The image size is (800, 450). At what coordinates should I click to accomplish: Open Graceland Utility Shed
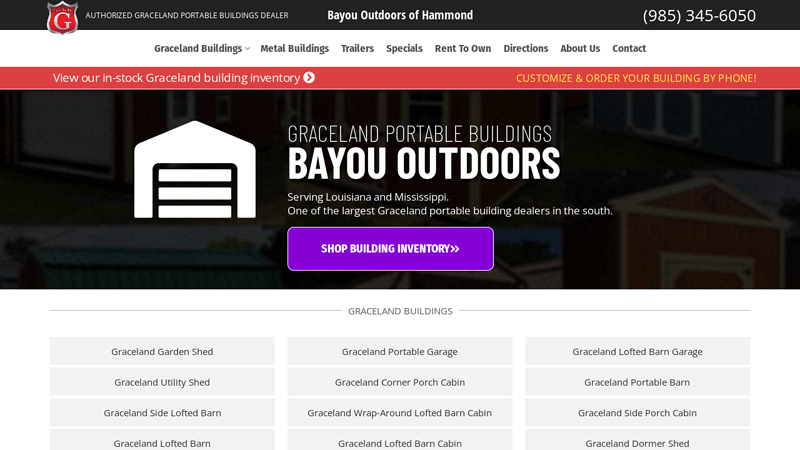(162, 382)
